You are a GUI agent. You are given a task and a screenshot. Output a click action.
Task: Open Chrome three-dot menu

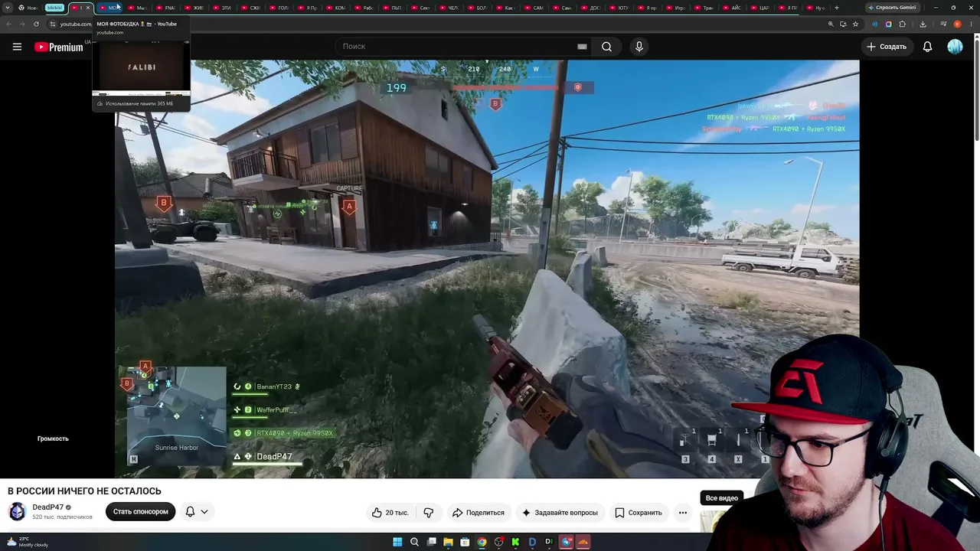(x=971, y=24)
